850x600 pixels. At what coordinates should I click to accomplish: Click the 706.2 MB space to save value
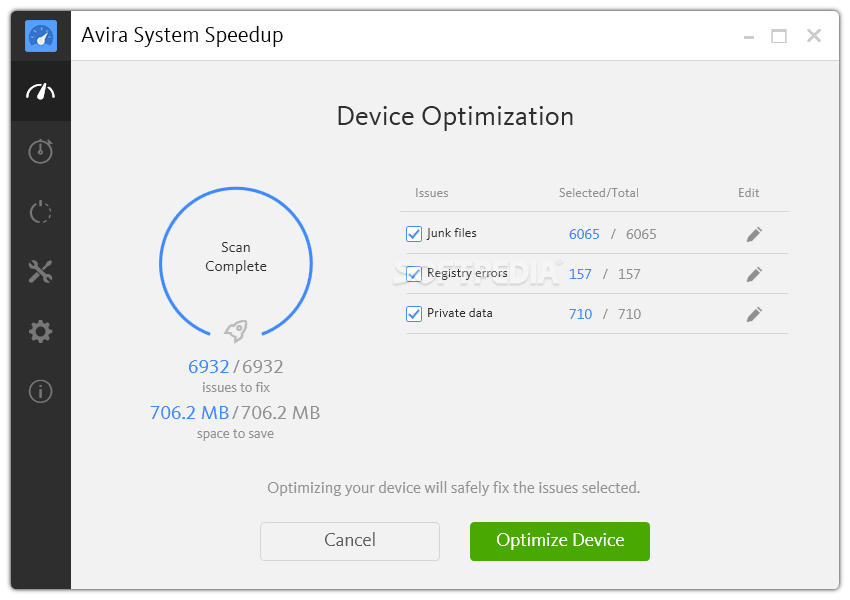[x=190, y=413]
